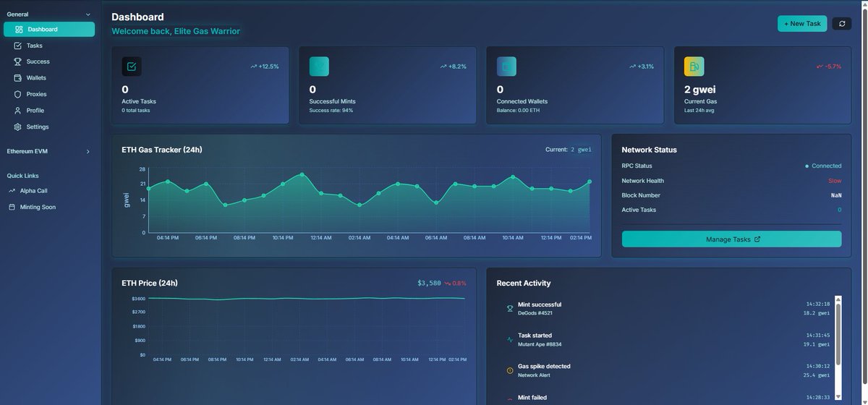Collapse the General section chevron
Image resolution: width=868 pixels, height=405 pixels.
point(88,14)
